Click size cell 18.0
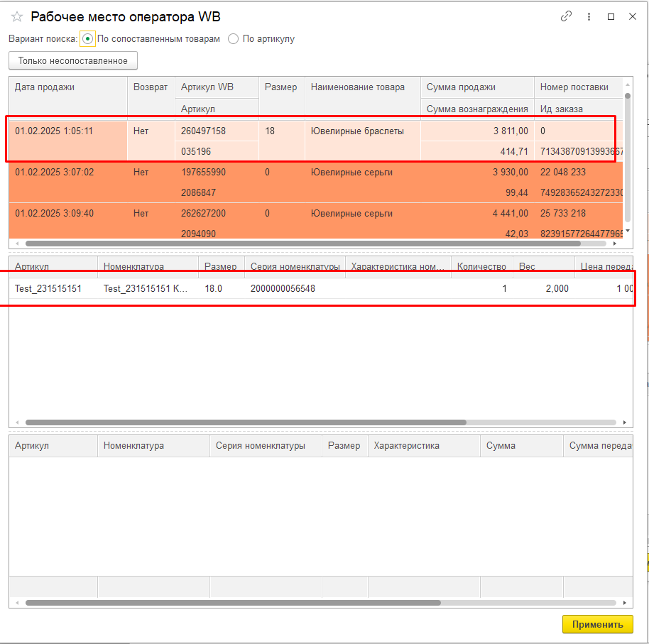The height and width of the screenshot is (644, 649). (x=222, y=288)
